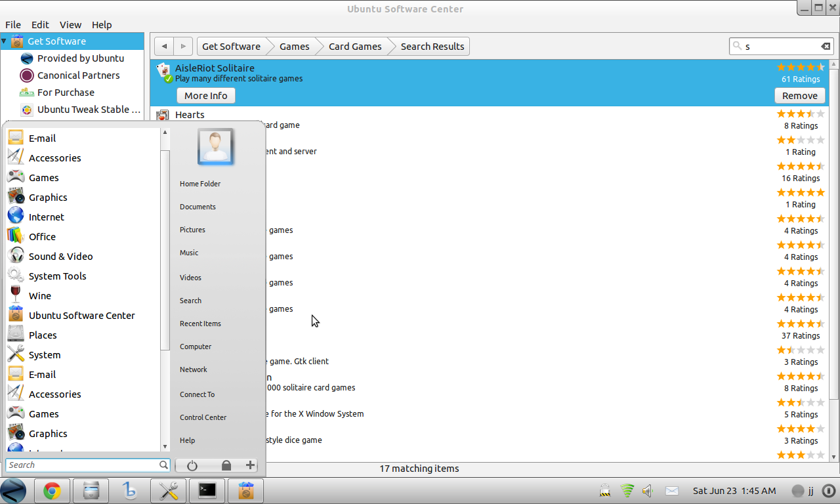
Task: Open Videos from start menu
Action: point(190,278)
